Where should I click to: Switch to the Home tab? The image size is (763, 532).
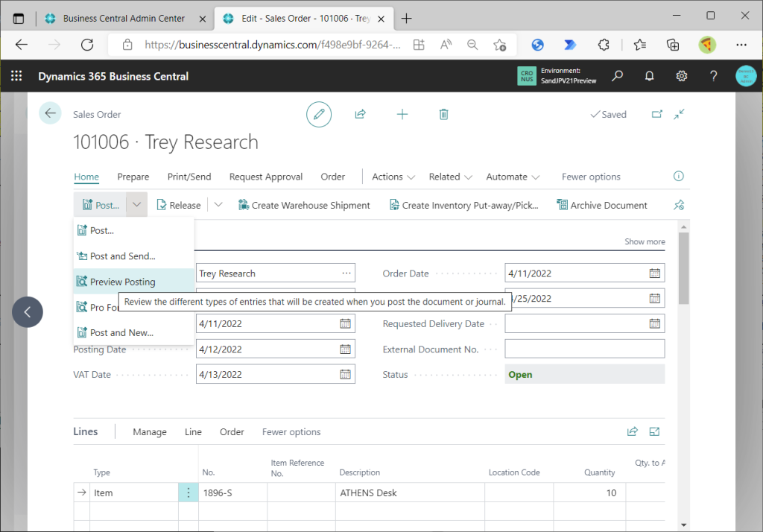click(x=86, y=177)
